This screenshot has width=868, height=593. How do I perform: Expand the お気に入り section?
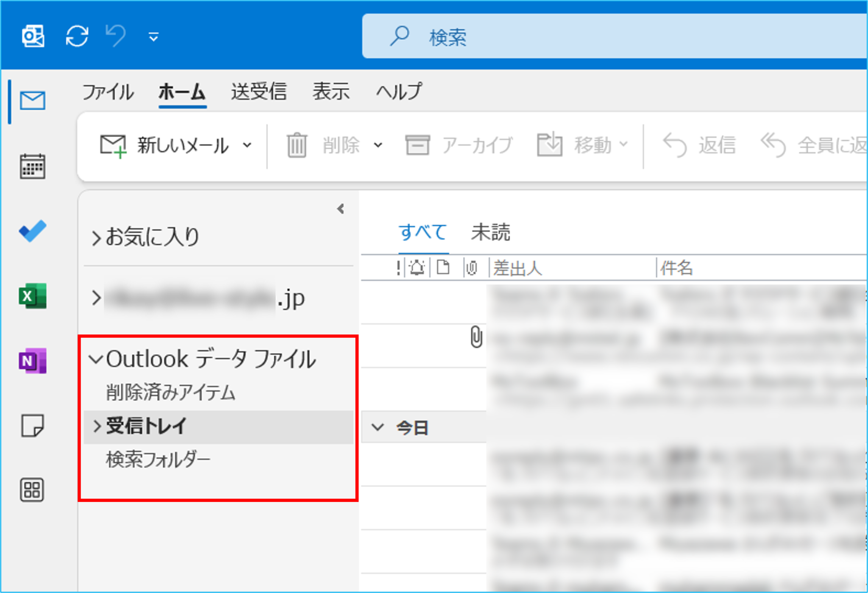point(96,238)
